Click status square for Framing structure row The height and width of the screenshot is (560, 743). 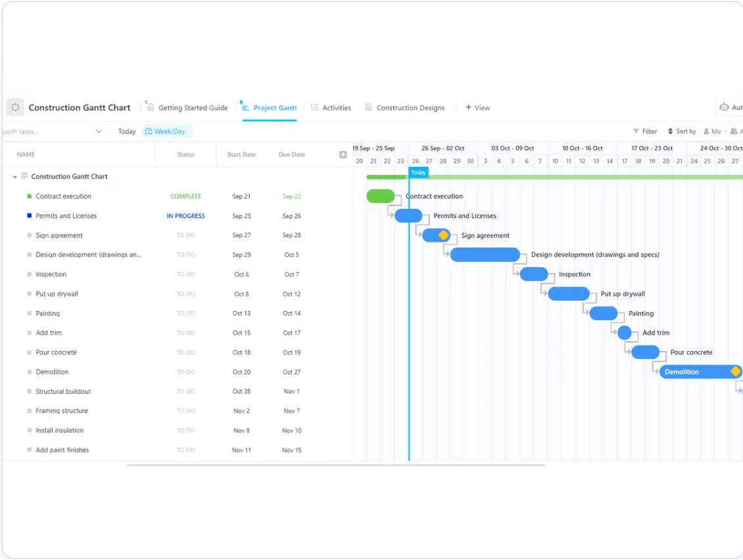(30, 411)
